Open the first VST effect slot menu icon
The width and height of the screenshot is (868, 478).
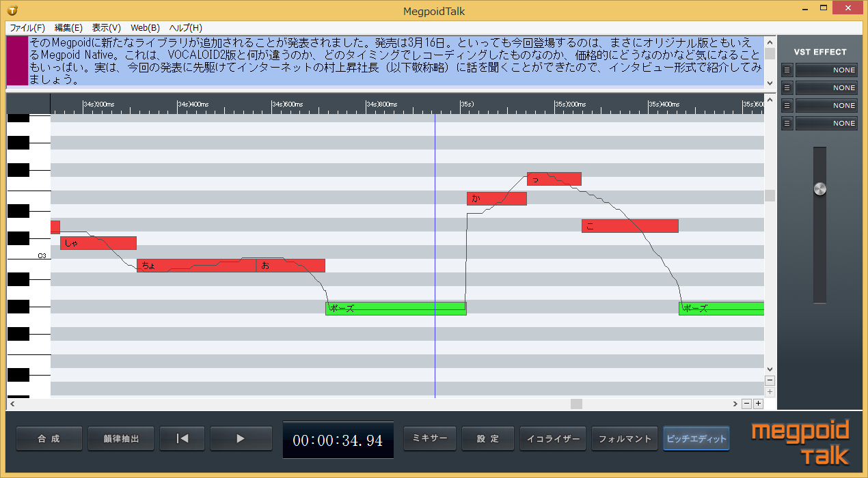pyautogui.click(x=787, y=70)
